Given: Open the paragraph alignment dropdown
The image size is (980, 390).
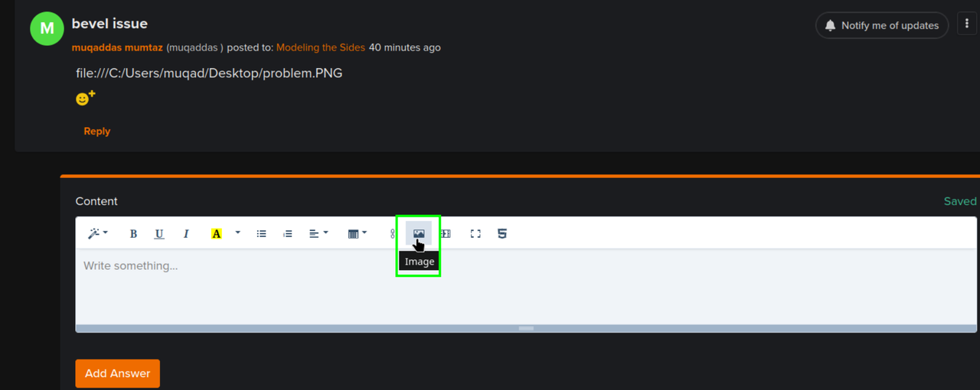Looking at the screenshot, I should pyautogui.click(x=318, y=234).
